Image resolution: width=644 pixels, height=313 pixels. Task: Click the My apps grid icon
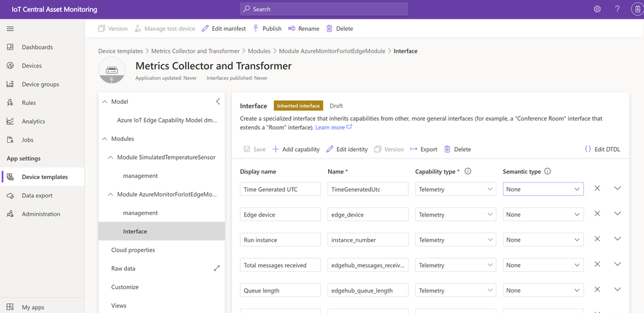coord(10,307)
